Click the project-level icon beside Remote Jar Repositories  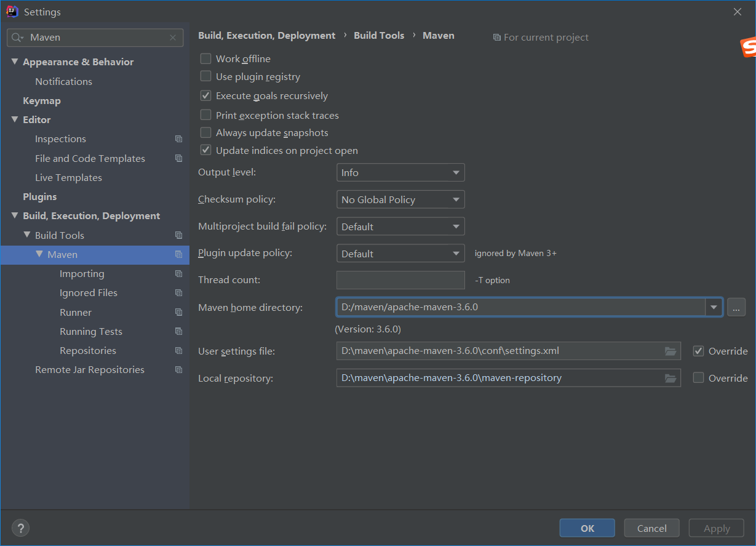178,369
